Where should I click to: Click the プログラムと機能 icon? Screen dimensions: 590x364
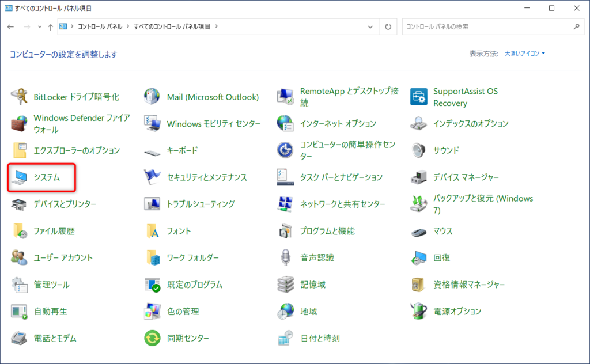[285, 231]
